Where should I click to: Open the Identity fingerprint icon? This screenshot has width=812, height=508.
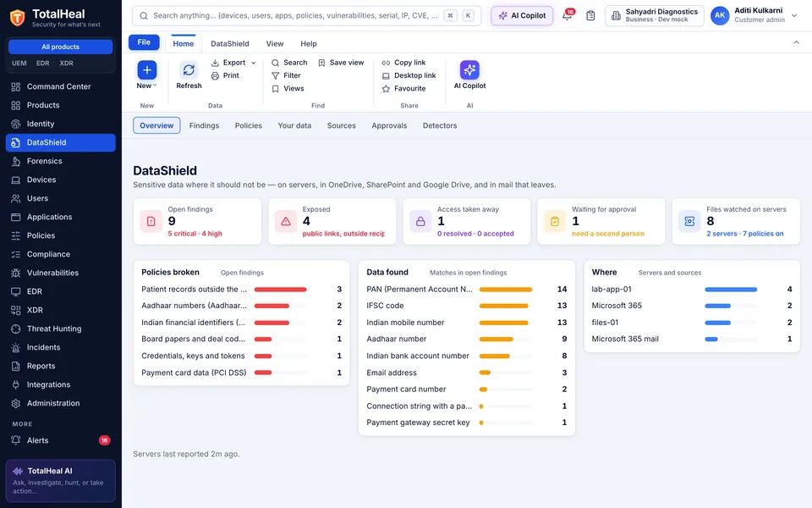(x=16, y=124)
